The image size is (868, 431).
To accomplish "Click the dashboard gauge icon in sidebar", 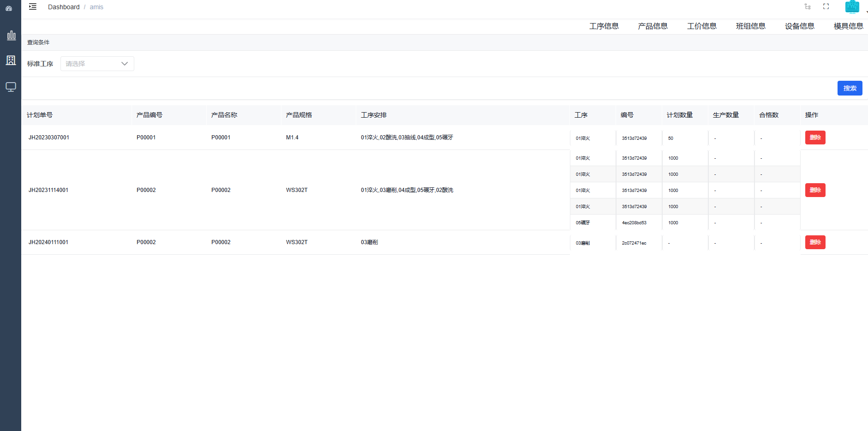I will [x=9, y=8].
